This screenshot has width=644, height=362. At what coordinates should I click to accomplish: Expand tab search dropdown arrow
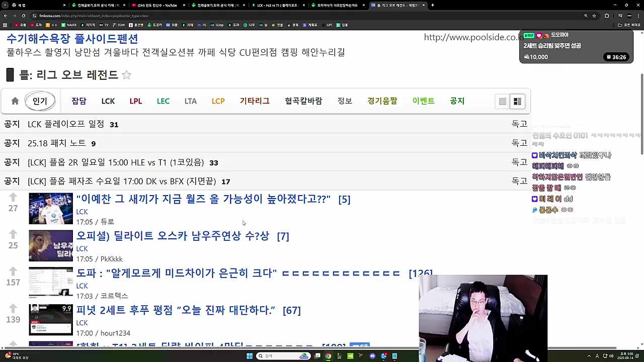pyautogui.click(x=5, y=5)
